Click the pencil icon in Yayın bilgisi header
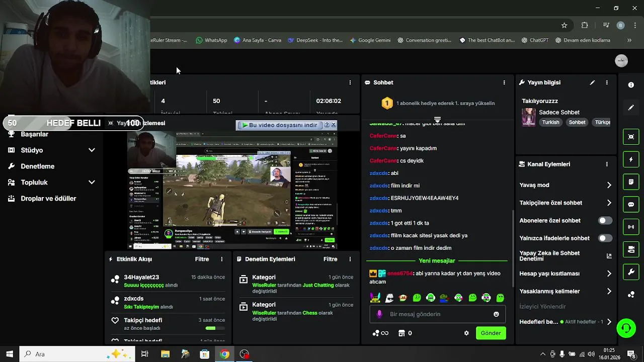The image size is (644, 362). [x=592, y=82]
